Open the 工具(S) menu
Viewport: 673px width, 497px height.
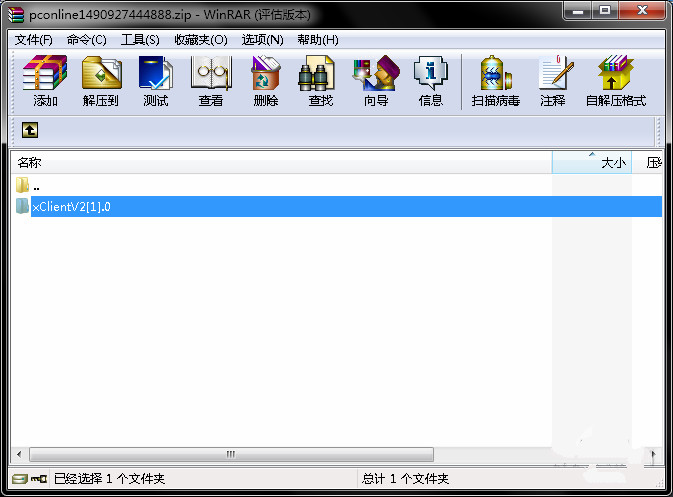click(140, 40)
